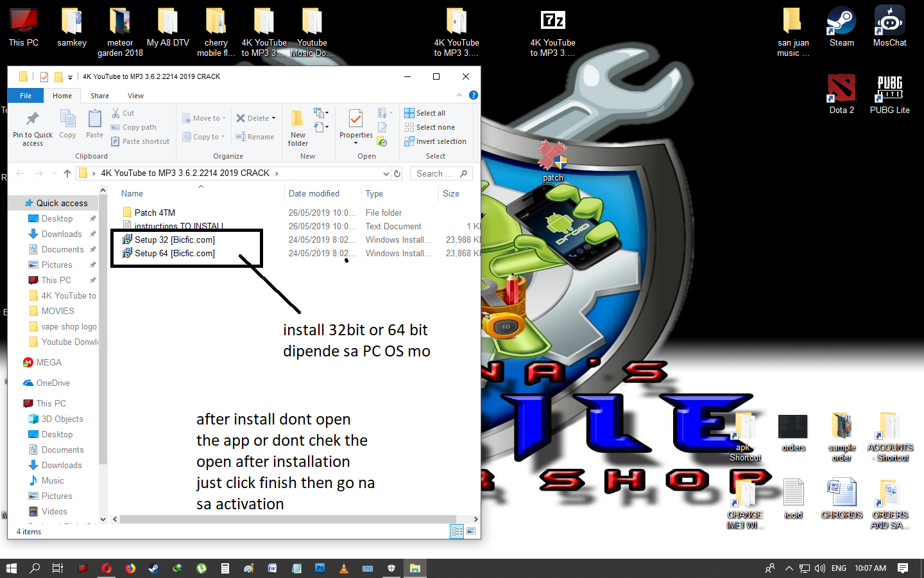
Task: Click the Copy ribbon button
Action: coord(67,124)
